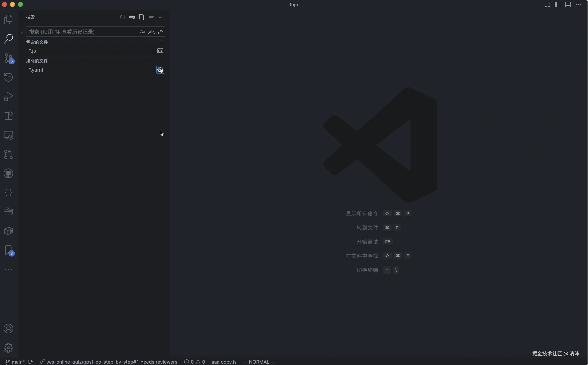The image size is (588, 365).
Task: Toggle match case option (Aa)
Action: click(x=143, y=32)
